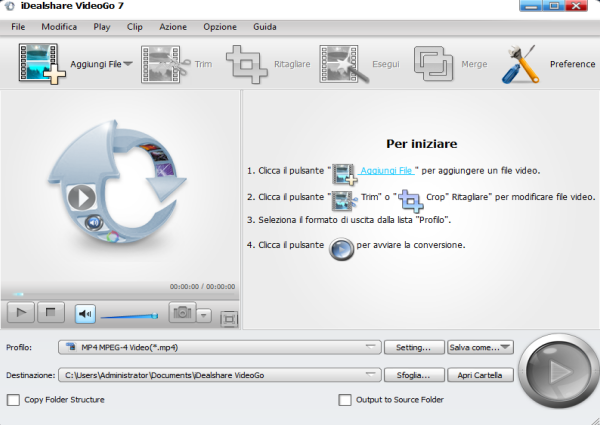This screenshot has width=600, height=425.
Task: Click the Setting... button
Action: click(x=414, y=347)
